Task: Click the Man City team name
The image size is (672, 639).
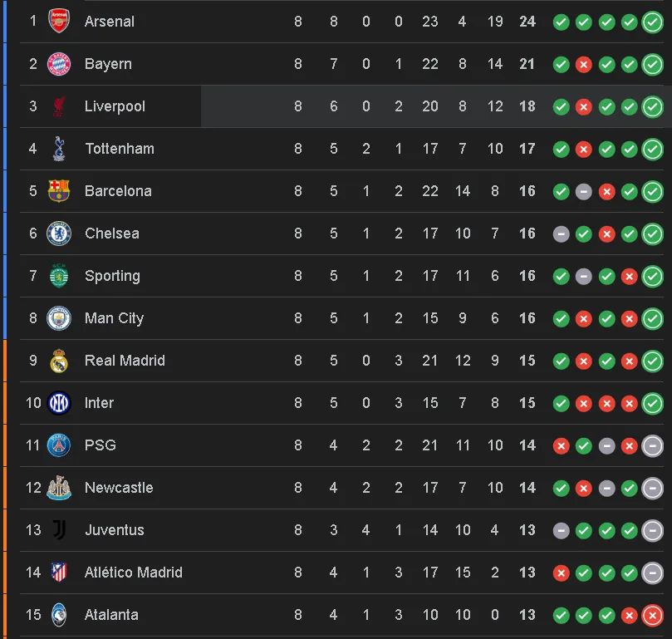Action: click(114, 318)
